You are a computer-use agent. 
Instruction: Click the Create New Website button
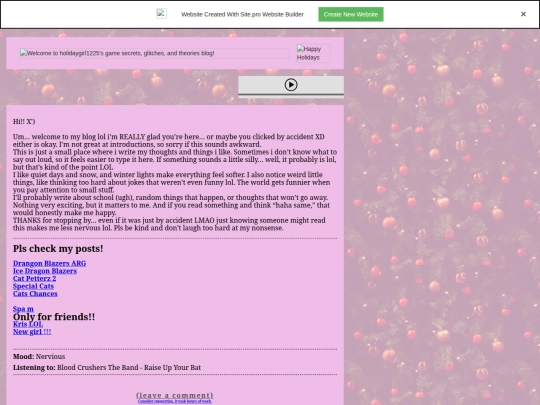[x=351, y=14]
